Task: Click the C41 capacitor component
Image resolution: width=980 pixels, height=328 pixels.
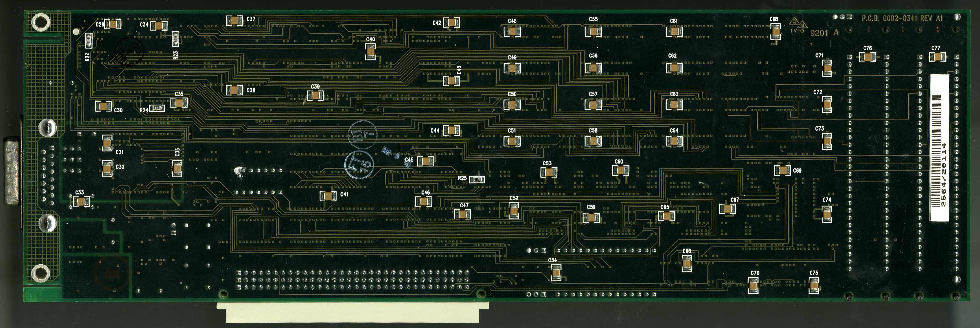Action: click(328, 195)
